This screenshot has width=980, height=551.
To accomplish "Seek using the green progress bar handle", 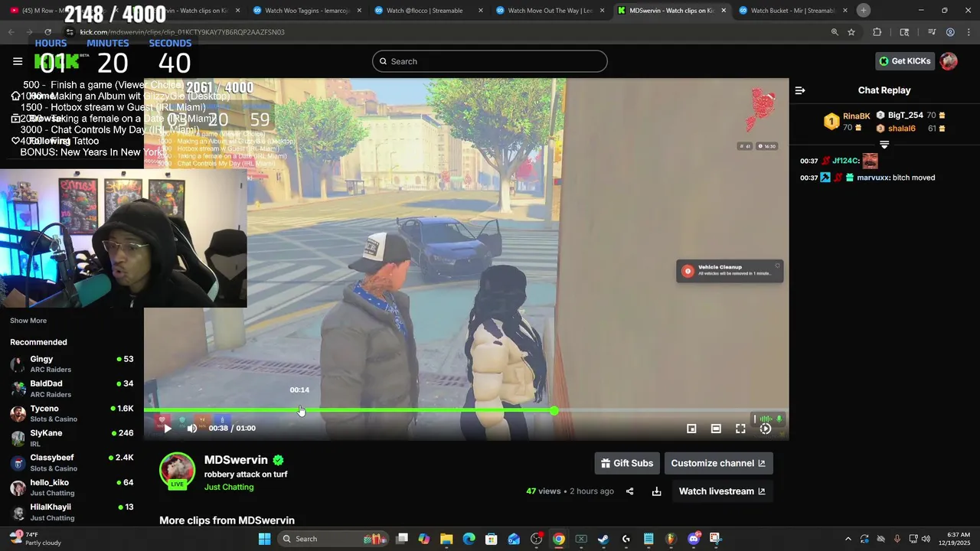I will click(x=554, y=411).
